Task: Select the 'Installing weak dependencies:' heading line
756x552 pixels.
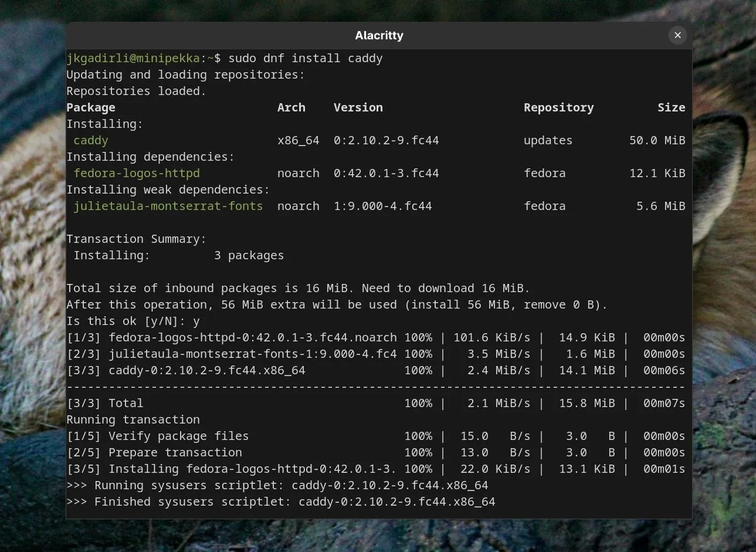Action: coord(168,189)
